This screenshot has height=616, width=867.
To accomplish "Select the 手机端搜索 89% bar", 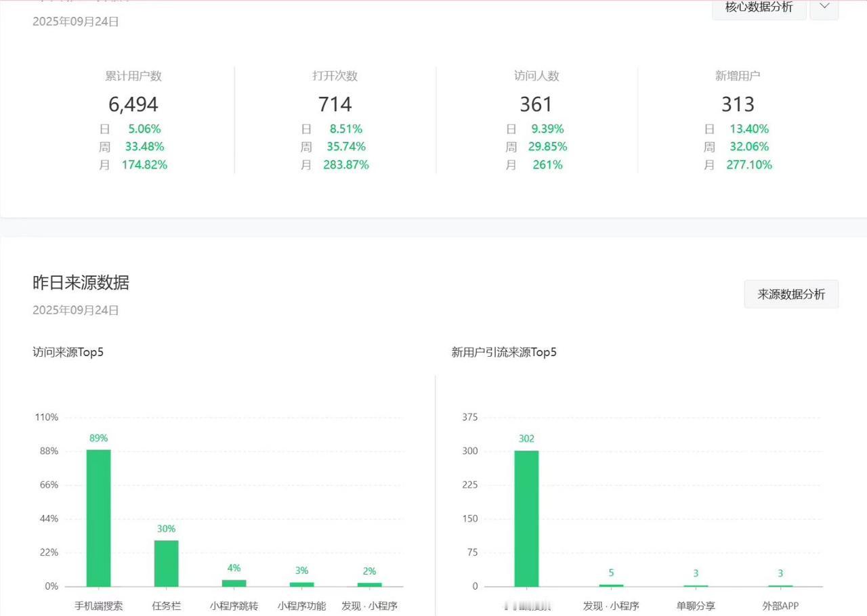I will [x=98, y=518].
